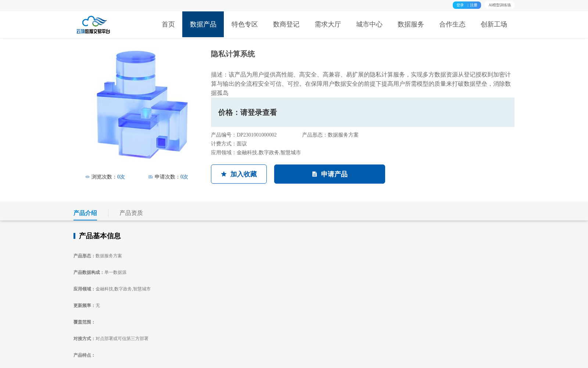This screenshot has width=588, height=368.
Task: Click the 价格：请登录查看 banner
Action: point(363,112)
